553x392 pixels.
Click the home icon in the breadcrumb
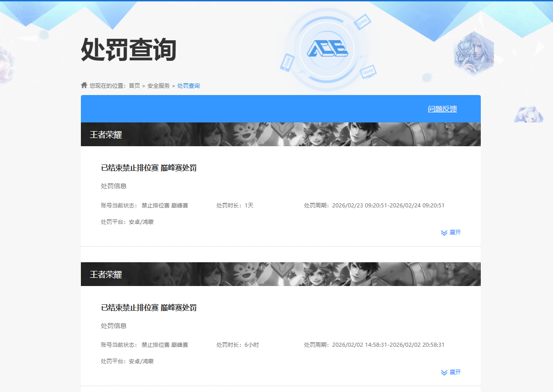click(84, 85)
